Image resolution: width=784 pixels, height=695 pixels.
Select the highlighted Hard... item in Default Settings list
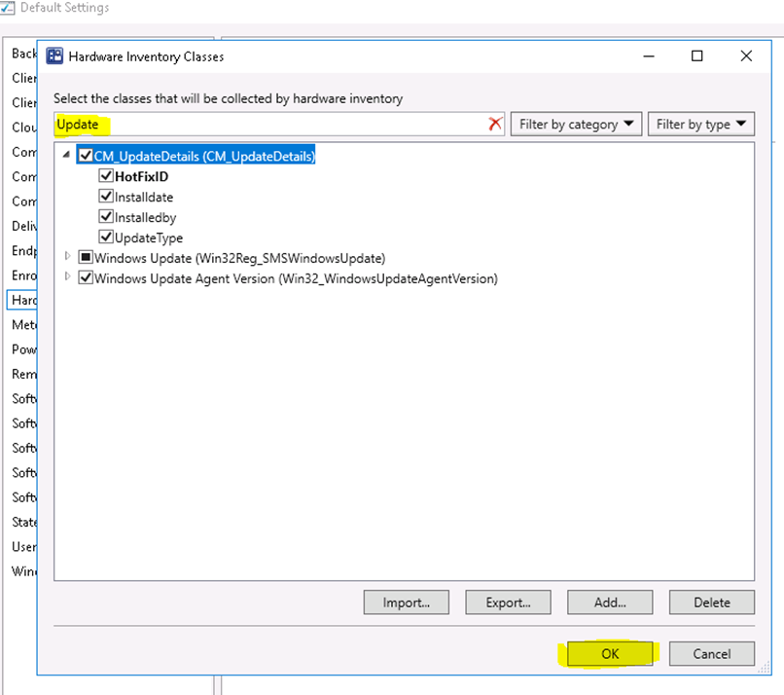coord(22,300)
